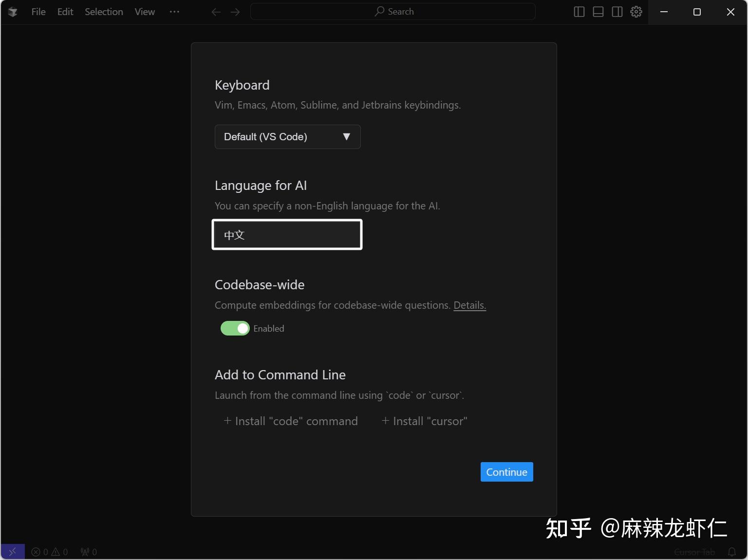Open notifications via the bell icon

pos(732,552)
